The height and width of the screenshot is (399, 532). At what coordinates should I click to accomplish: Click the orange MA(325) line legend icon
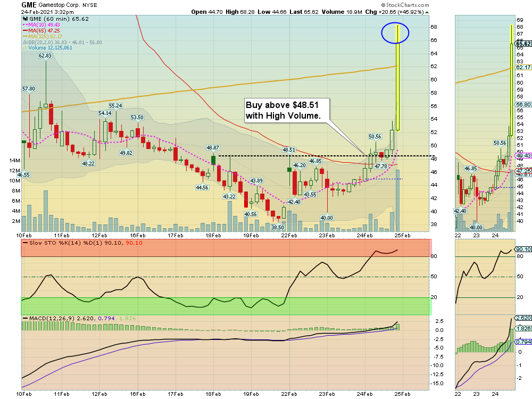pos(26,36)
